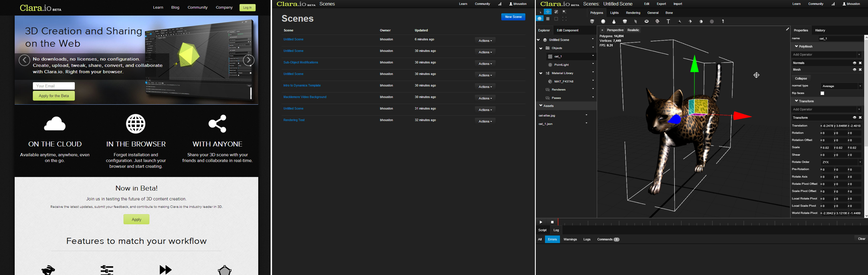Click the Collapse button in PolyMesh

(x=801, y=79)
